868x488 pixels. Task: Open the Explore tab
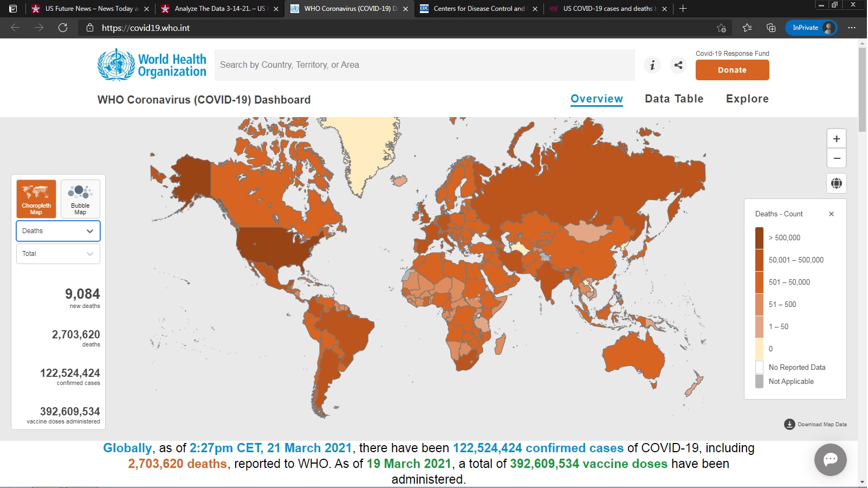747,99
